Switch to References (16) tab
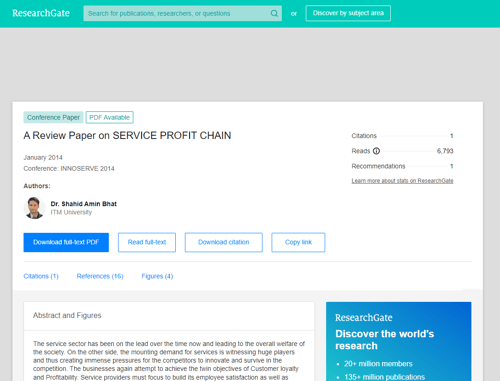 (x=100, y=276)
